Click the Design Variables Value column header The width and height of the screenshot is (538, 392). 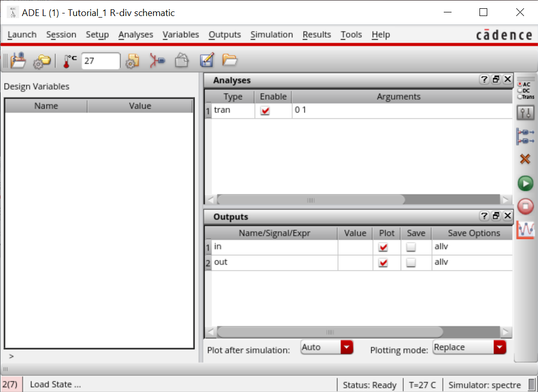click(140, 106)
